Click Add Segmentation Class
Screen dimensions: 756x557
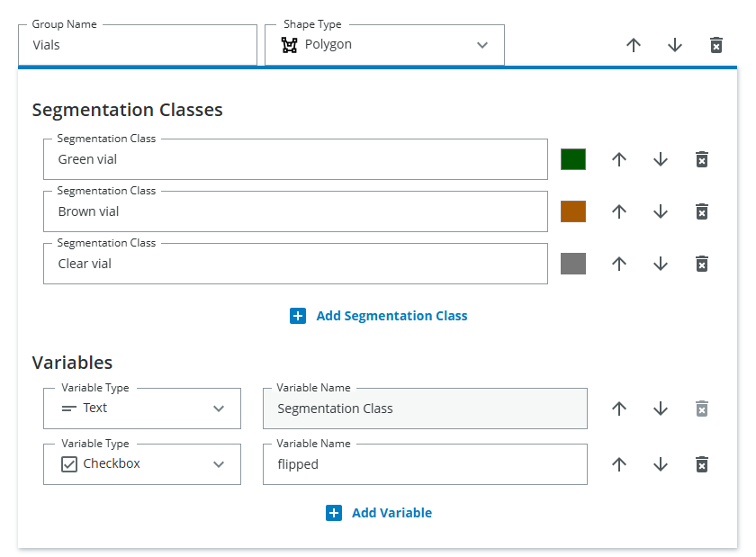391,316
